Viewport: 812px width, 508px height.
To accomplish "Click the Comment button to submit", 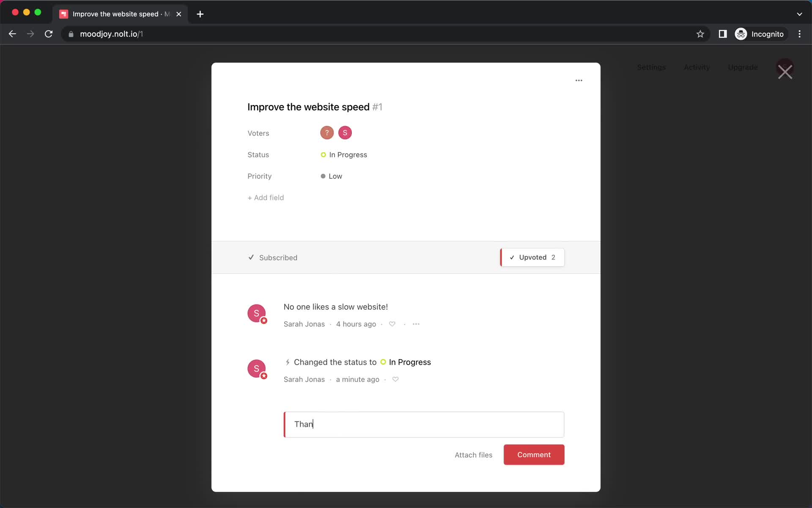I will point(533,454).
